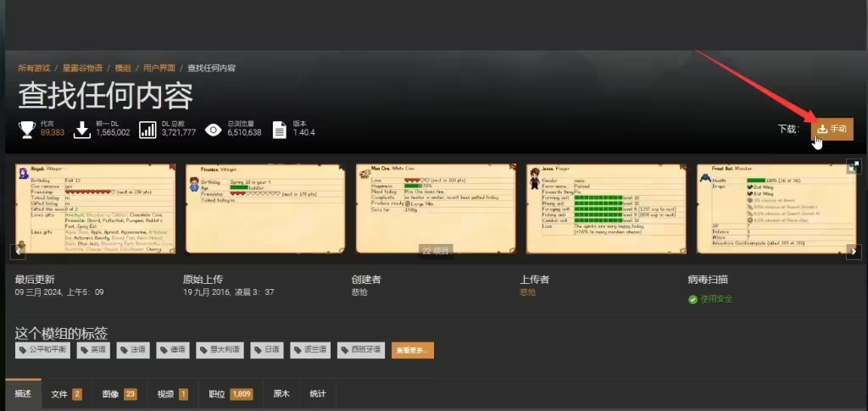Switch to the 职位 tab
This screenshot has width=868, height=411.
tap(231, 394)
